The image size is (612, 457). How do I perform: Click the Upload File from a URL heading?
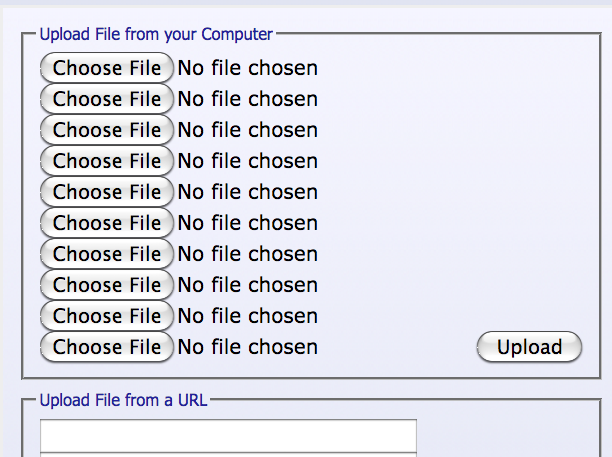click(x=123, y=400)
